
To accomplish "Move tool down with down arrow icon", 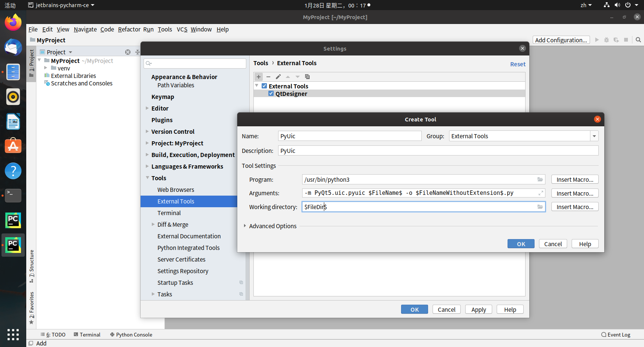I will point(298,77).
